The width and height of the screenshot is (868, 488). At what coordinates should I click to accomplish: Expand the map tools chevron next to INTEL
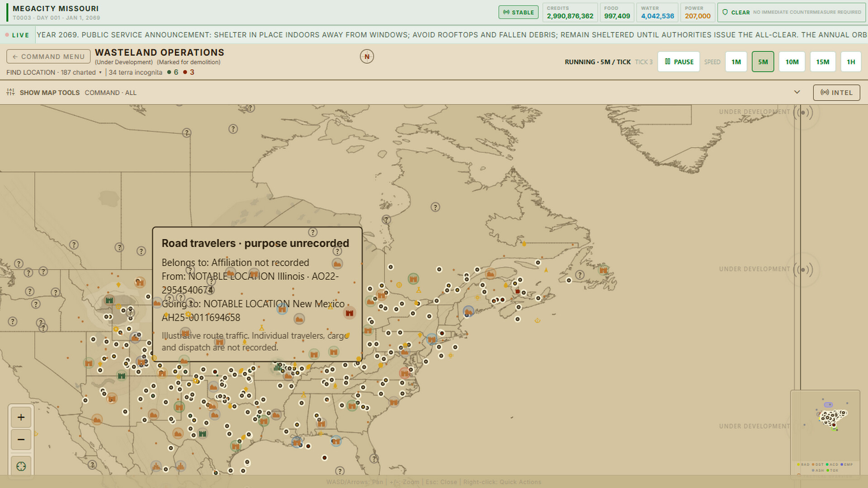(x=797, y=92)
